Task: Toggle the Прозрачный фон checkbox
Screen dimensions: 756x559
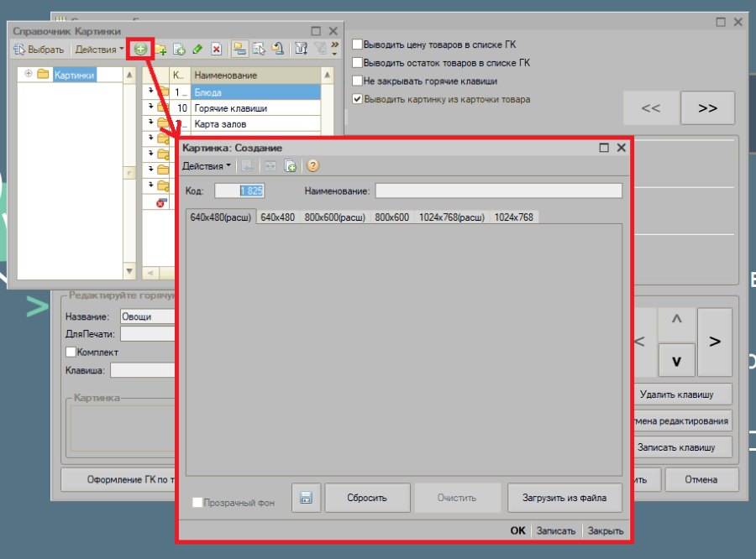Action: tap(197, 503)
